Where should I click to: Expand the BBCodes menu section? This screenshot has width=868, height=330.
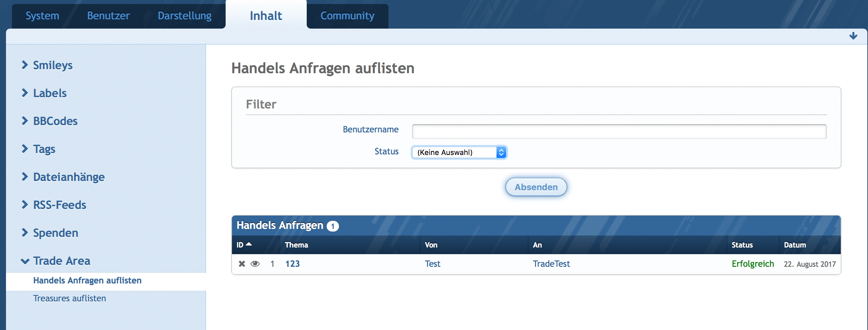point(49,121)
